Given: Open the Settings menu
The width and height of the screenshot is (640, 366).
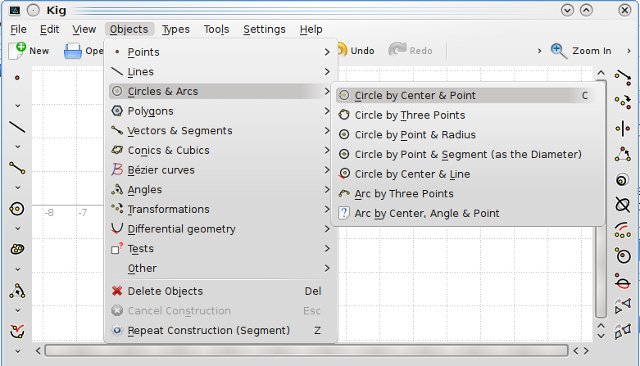Looking at the screenshot, I should 264,29.
